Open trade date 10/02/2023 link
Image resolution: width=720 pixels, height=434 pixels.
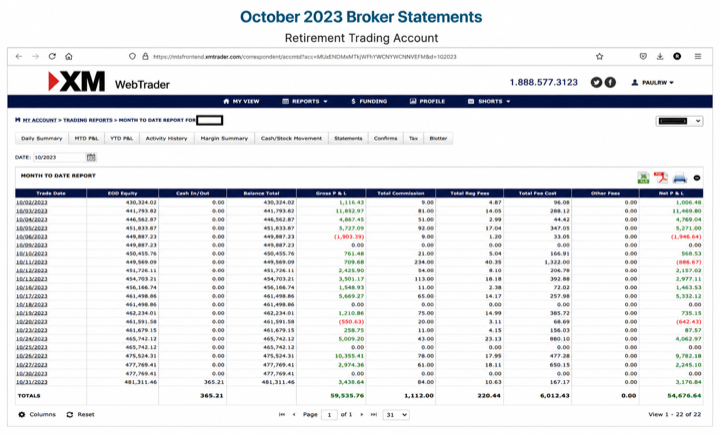coord(32,203)
